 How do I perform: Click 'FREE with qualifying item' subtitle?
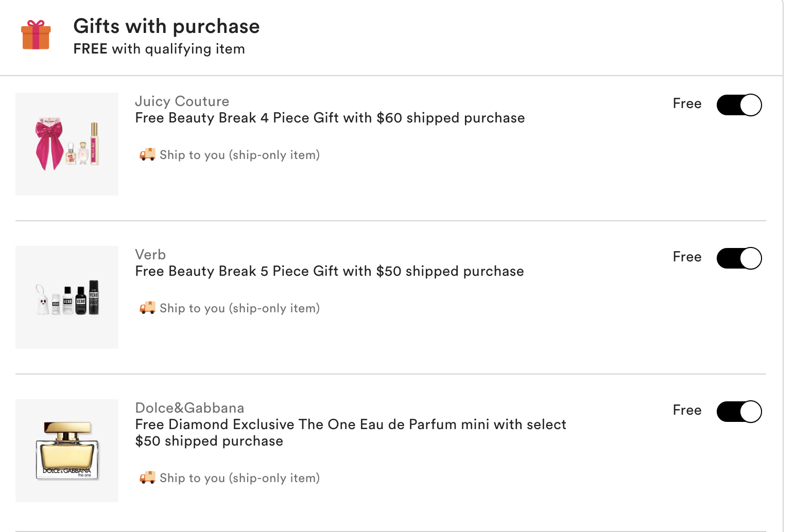click(159, 49)
